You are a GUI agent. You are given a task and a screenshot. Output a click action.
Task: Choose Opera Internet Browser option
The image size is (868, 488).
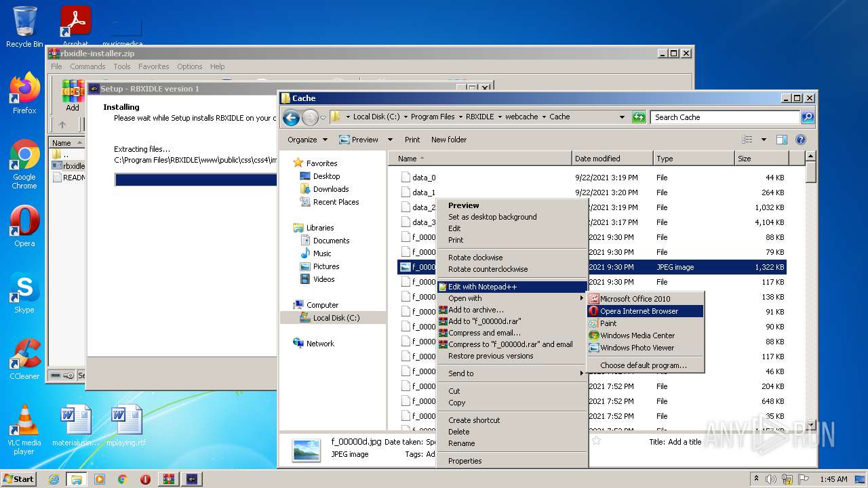coord(646,311)
